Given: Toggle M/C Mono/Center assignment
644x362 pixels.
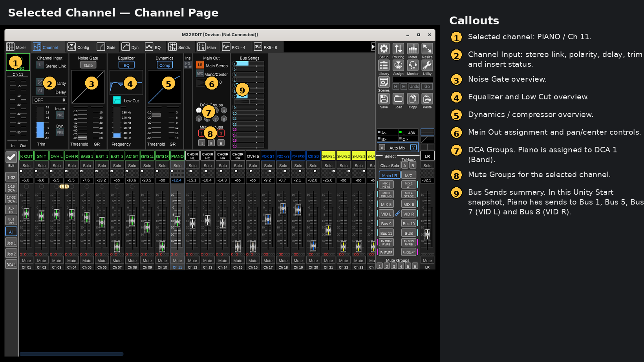Looking at the screenshot, I should (200, 73).
